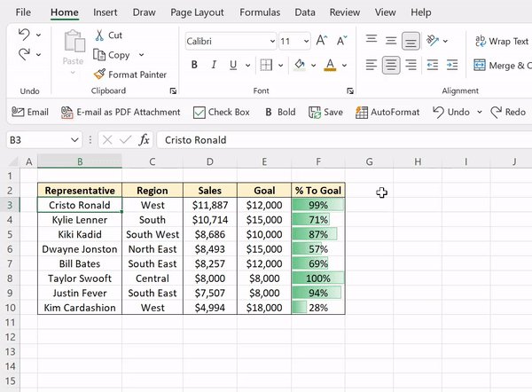Screen dimensions: 532x392
Task: Apply fill color with paint bucket
Action: tap(300, 65)
